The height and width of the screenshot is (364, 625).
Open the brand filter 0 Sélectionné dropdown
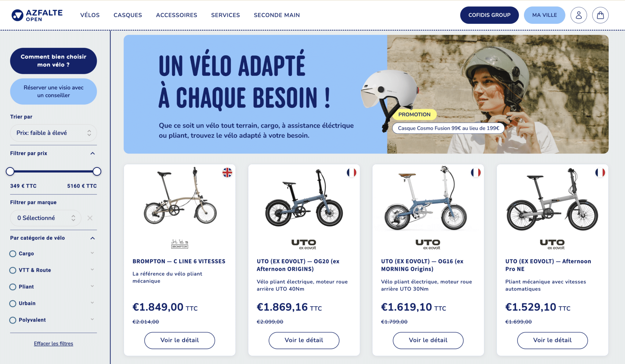(x=46, y=218)
